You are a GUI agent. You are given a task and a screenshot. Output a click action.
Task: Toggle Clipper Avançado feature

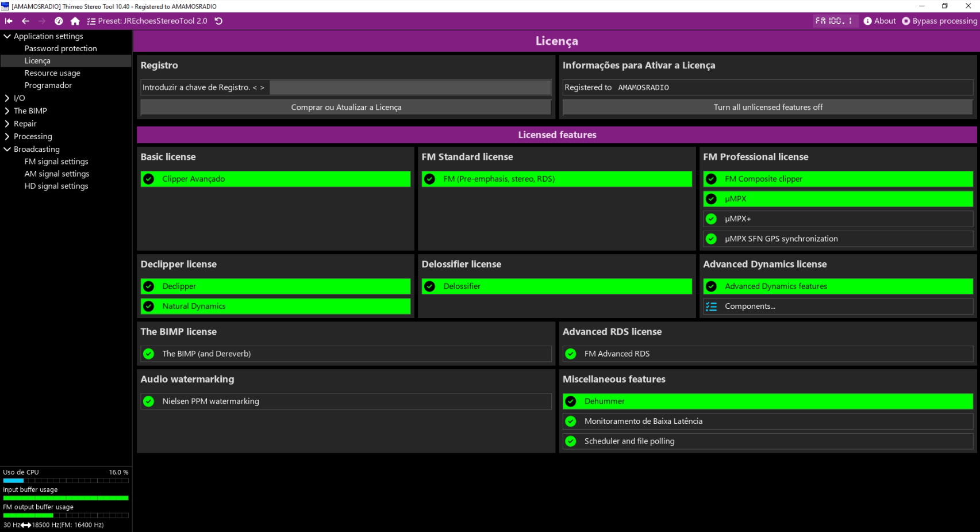(275, 179)
